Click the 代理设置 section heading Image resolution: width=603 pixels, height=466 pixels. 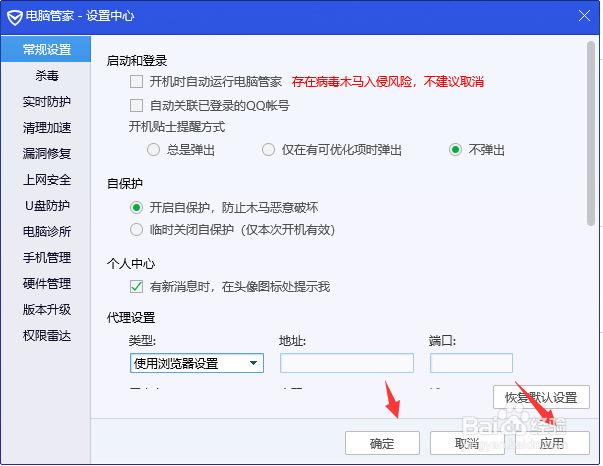(x=131, y=318)
